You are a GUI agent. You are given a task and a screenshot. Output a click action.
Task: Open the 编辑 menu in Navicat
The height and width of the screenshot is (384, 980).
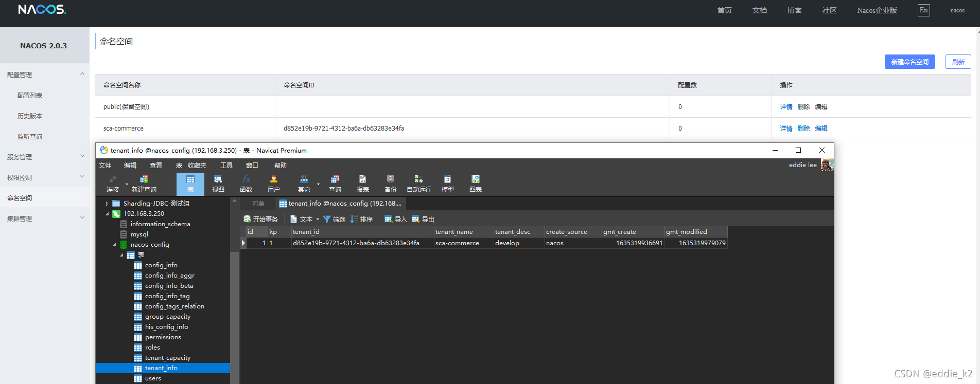[x=130, y=166]
